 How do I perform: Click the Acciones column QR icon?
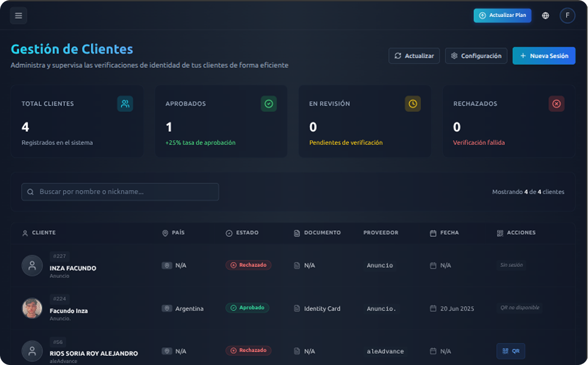tap(500, 233)
